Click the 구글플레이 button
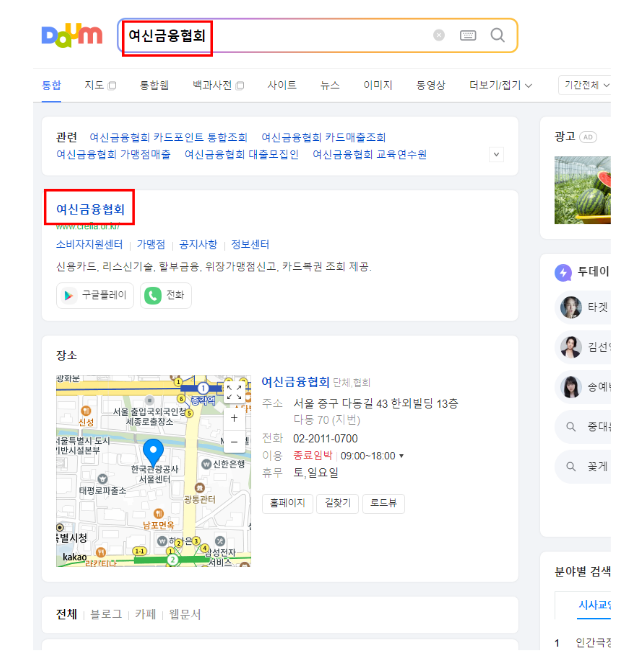Screen dimensions: 634x660 click(x=95, y=295)
